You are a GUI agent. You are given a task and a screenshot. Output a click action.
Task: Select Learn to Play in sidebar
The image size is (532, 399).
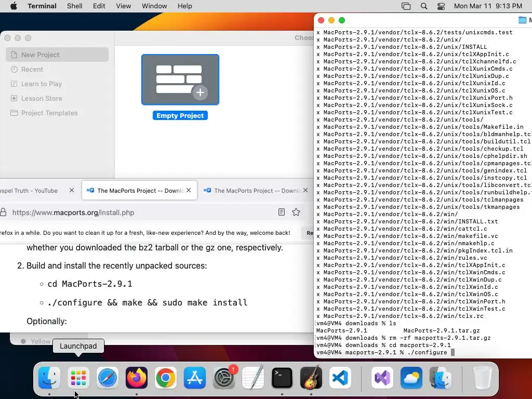(x=57, y=84)
